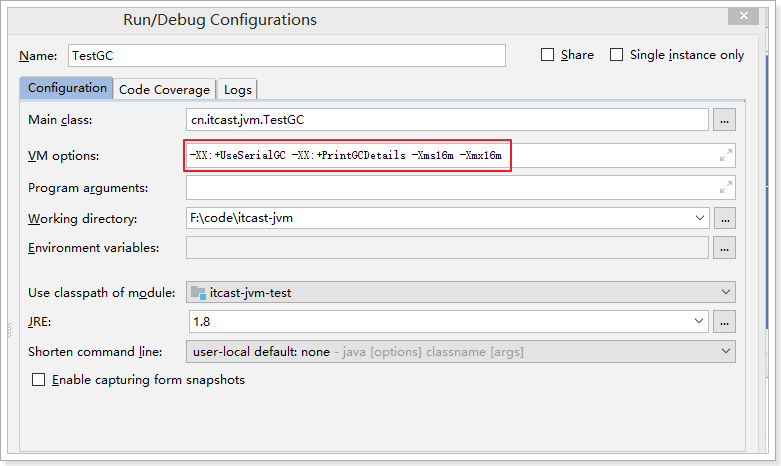Click inside the Main class input field
This screenshot has width=781, height=466.
[446, 120]
